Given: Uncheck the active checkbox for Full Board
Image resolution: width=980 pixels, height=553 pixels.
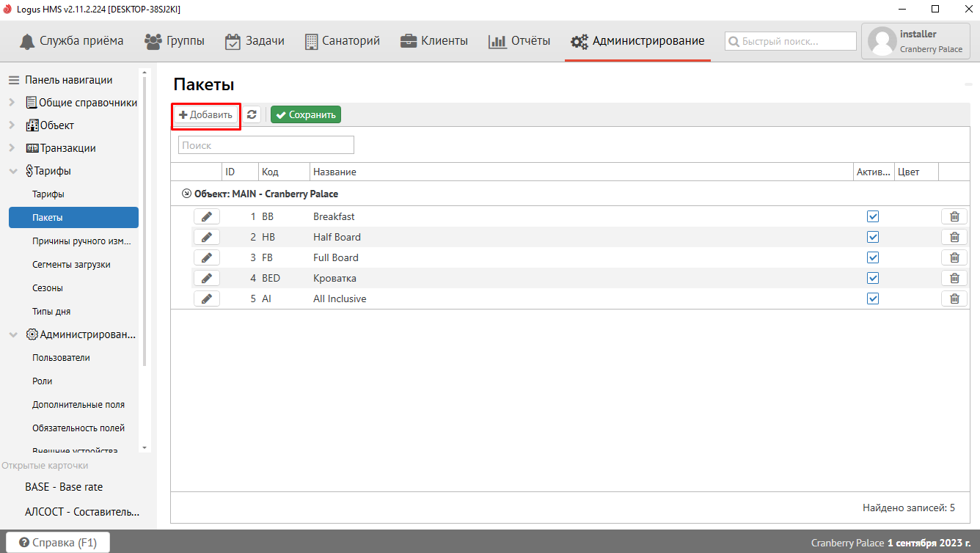Looking at the screenshot, I should (x=873, y=257).
